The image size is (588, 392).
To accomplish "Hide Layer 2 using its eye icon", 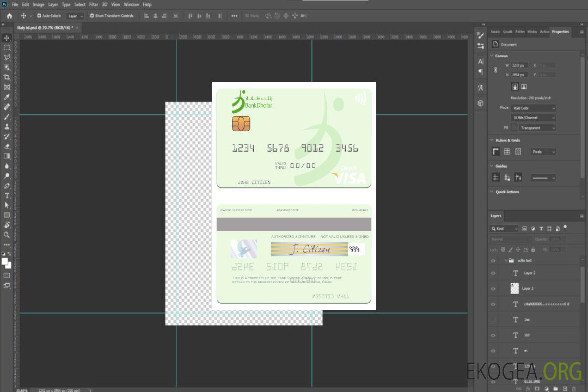I will 493,273.
